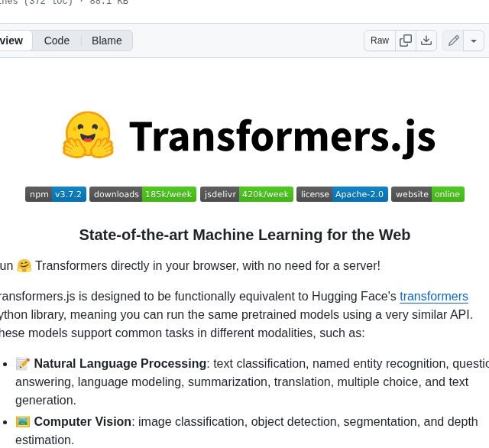
Task: Switch to the Blame tab
Action: 107,41
